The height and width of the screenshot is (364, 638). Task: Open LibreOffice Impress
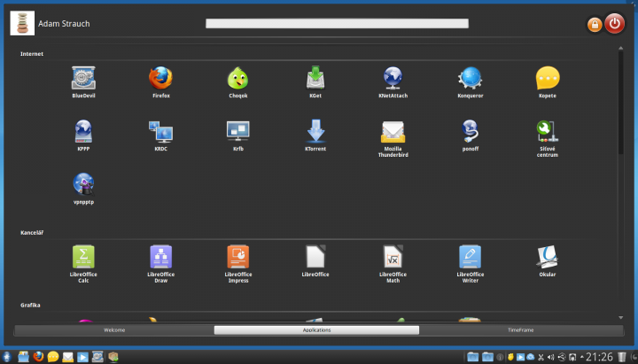click(x=238, y=264)
